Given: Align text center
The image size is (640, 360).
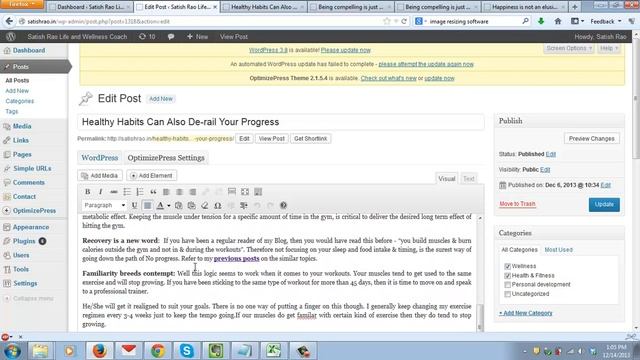Looking at the screenshot, I should [x=179, y=192].
